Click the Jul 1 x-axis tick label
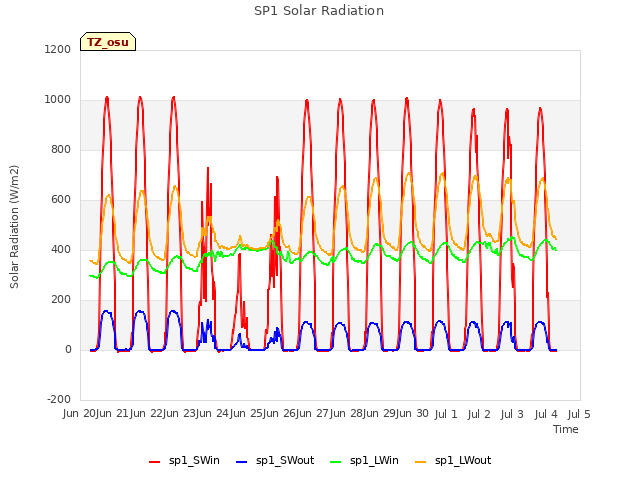Image resolution: width=640 pixels, height=480 pixels. point(446,414)
